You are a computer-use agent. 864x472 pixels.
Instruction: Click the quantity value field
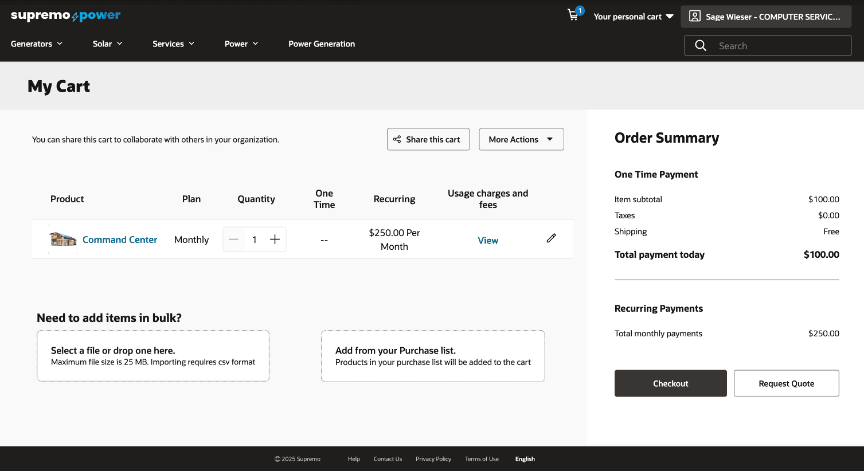pos(254,240)
